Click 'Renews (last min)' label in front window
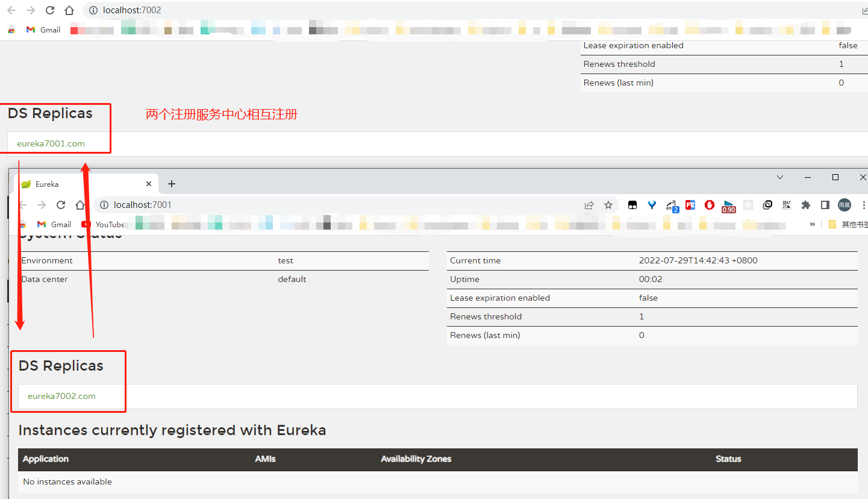The height and width of the screenshot is (499, 868). [x=485, y=335]
